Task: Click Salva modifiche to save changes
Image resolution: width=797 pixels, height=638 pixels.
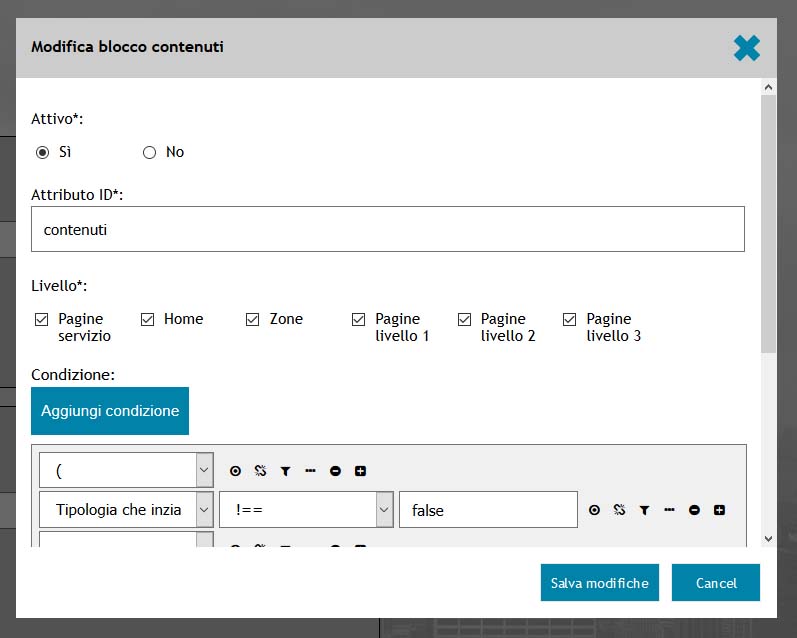Action: 599,583
